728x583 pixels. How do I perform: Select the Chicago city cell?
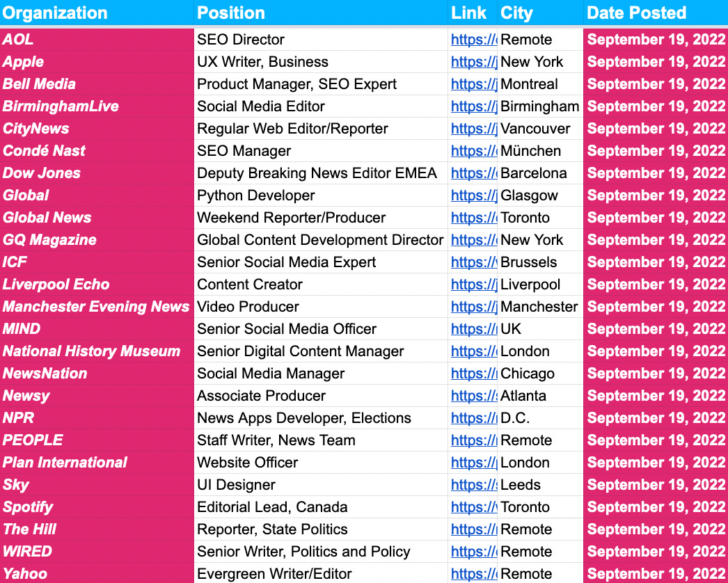click(x=540, y=374)
